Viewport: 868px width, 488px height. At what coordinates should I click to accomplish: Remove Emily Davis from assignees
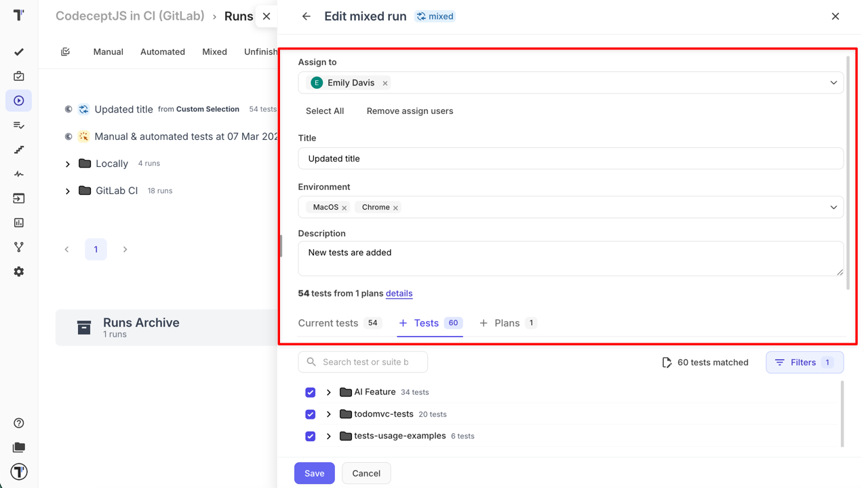click(x=385, y=83)
